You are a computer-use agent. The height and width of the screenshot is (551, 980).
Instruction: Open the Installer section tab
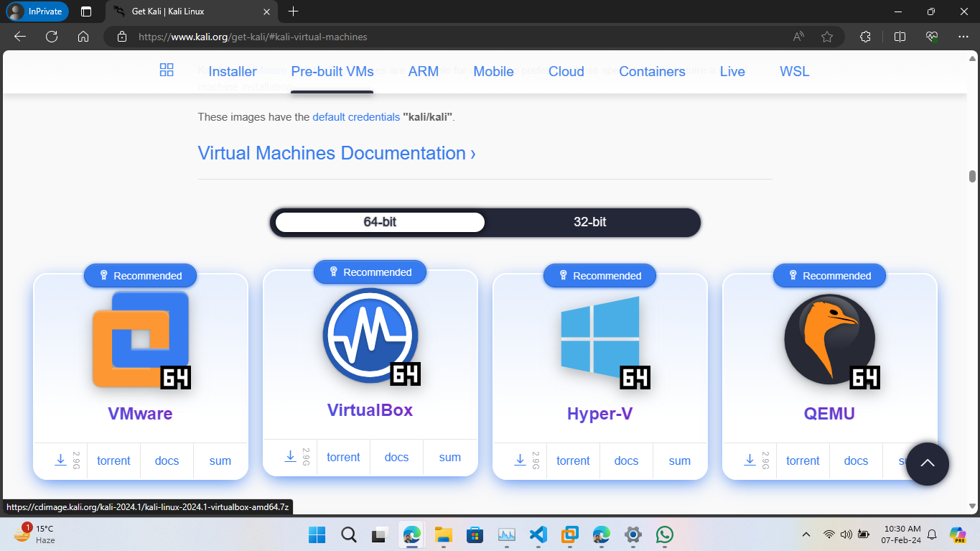click(233, 71)
